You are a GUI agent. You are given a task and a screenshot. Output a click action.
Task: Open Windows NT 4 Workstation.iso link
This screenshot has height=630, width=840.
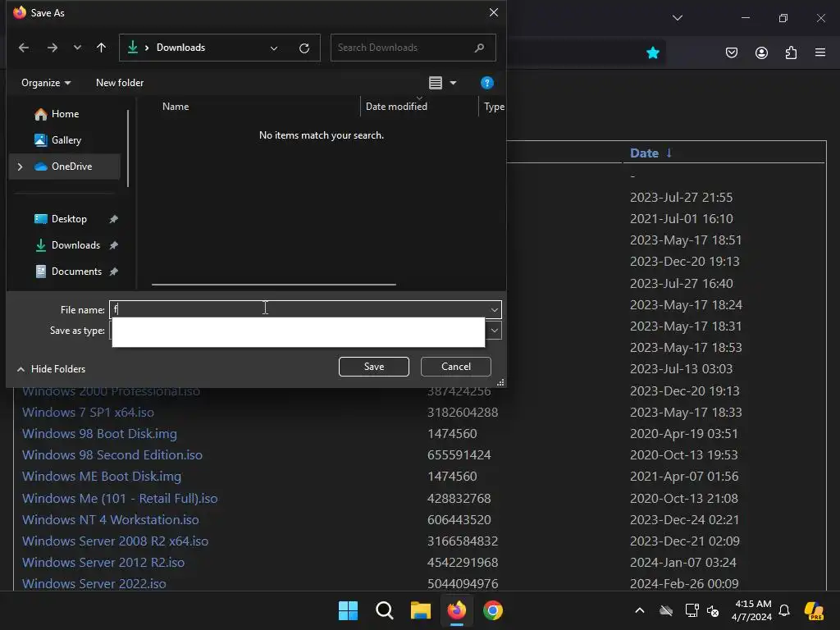pos(111,519)
